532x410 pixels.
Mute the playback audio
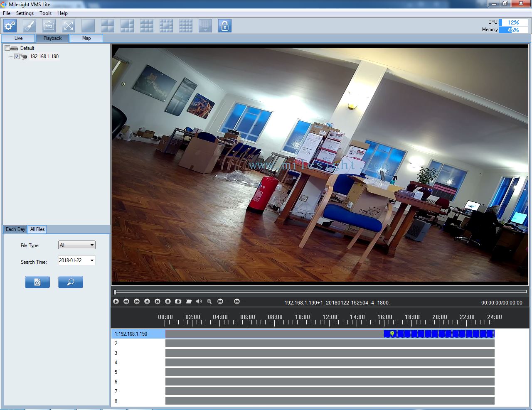coord(199,302)
